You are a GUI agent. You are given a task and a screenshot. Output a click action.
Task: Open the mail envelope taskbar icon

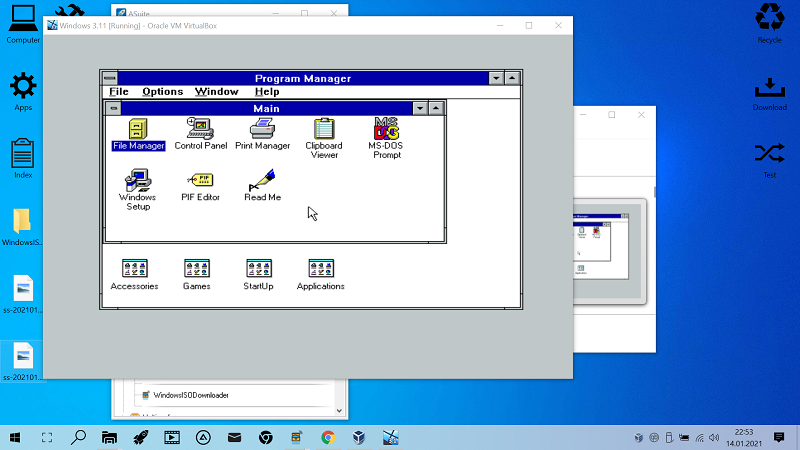[x=234, y=437]
